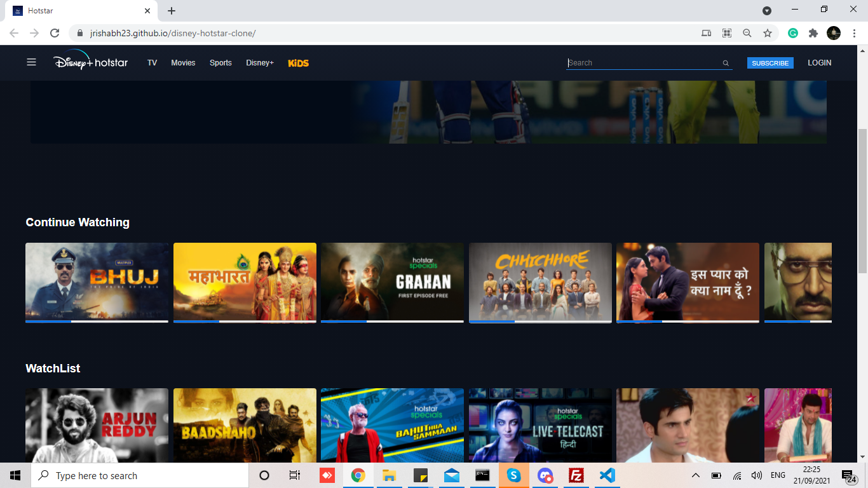The height and width of the screenshot is (488, 868).
Task: Click the Disney+ Hotstar logo
Action: (90, 62)
